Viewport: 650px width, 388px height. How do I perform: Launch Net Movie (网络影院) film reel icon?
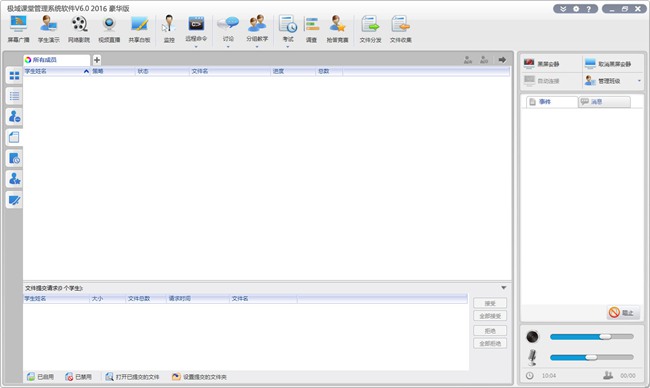[79, 29]
